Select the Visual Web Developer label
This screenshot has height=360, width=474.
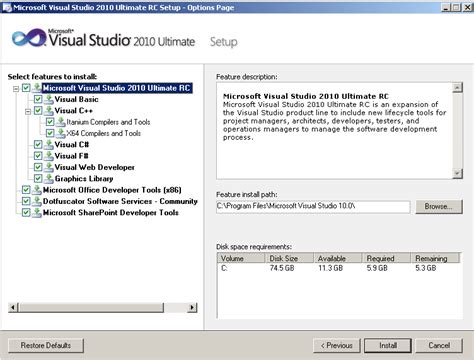94,167
